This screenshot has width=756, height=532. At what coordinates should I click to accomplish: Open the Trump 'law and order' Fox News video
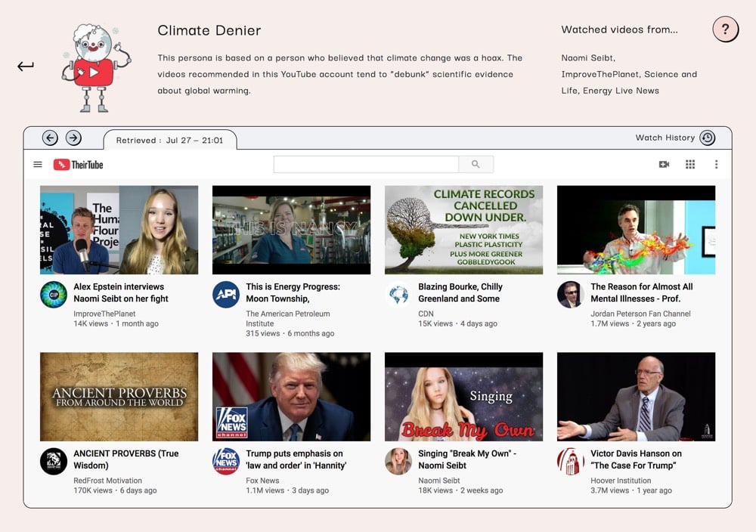pyautogui.click(x=291, y=396)
